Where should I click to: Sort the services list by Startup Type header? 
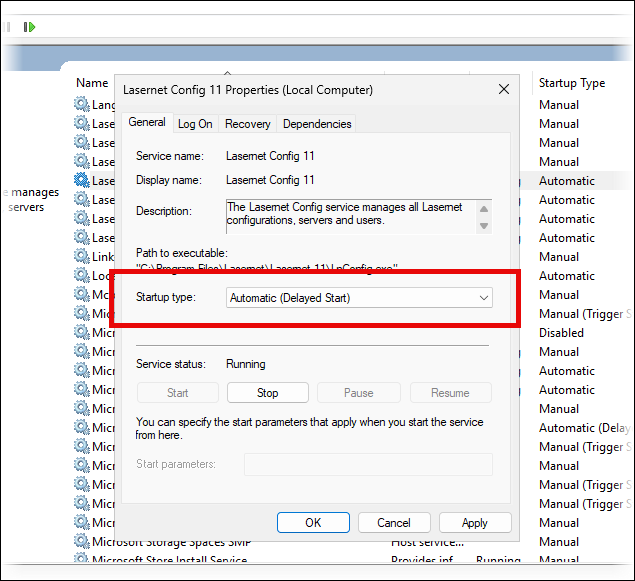pos(572,83)
